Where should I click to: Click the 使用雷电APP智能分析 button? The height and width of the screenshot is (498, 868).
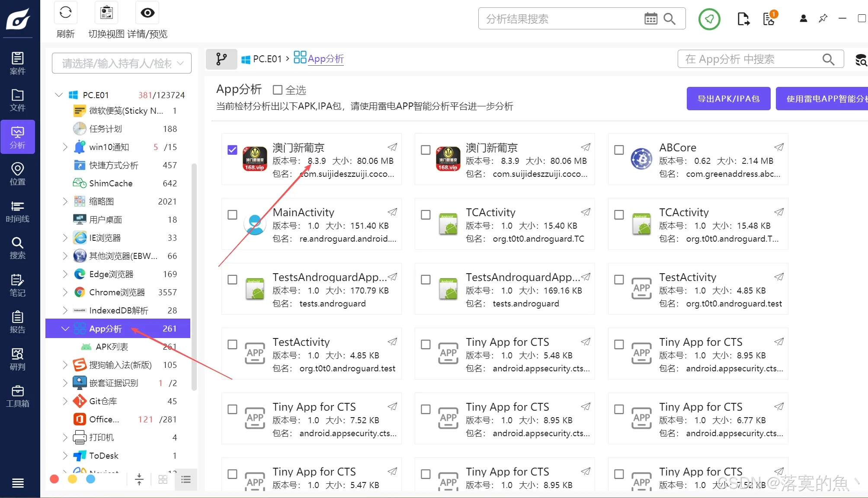pos(822,99)
